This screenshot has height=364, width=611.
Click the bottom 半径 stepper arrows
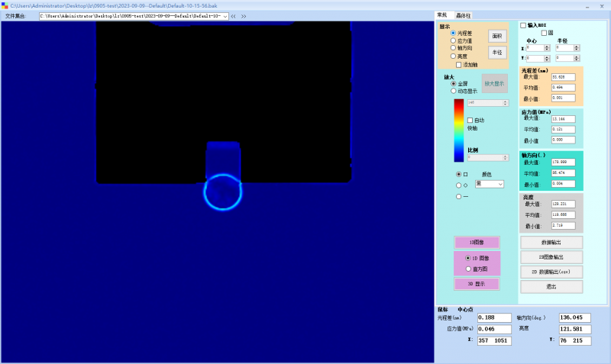pos(577,59)
